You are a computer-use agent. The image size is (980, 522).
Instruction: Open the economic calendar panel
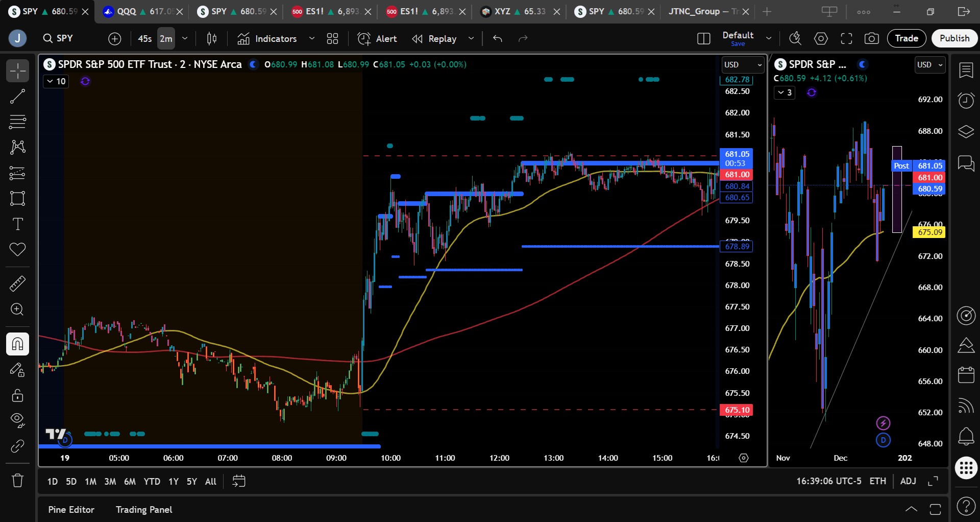point(966,375)
